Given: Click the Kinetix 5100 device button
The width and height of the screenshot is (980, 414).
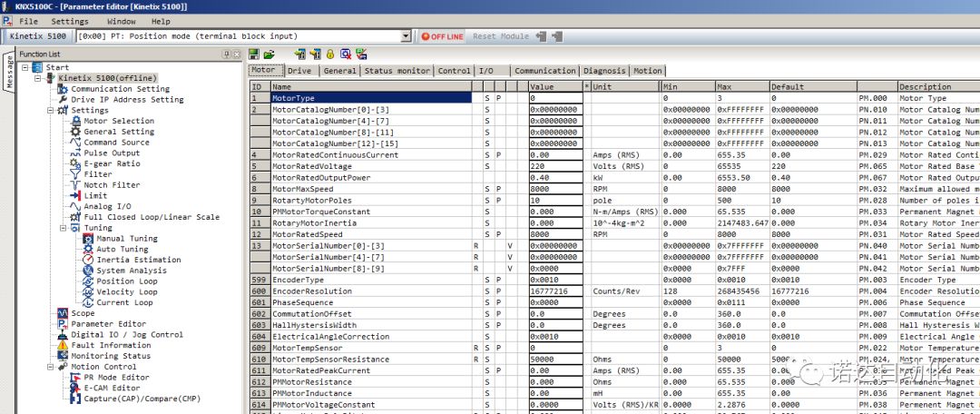Looking at the screenshot, I should (37, 36).
